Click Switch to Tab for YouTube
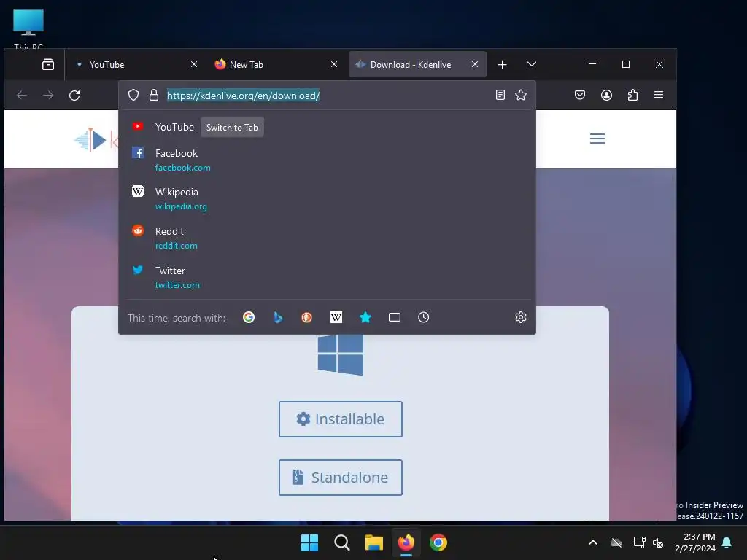The width and height of the screenshot is (747, 560). (232, 127)
